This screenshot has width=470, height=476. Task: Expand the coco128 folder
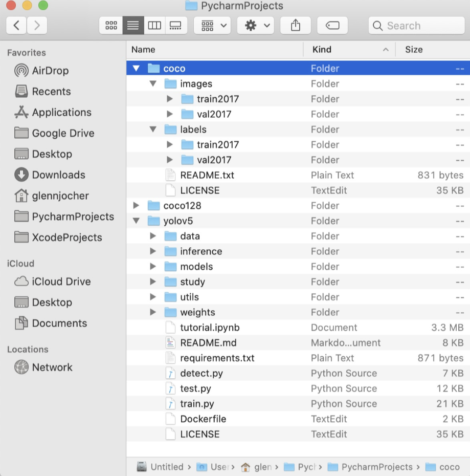click(136, 206)
